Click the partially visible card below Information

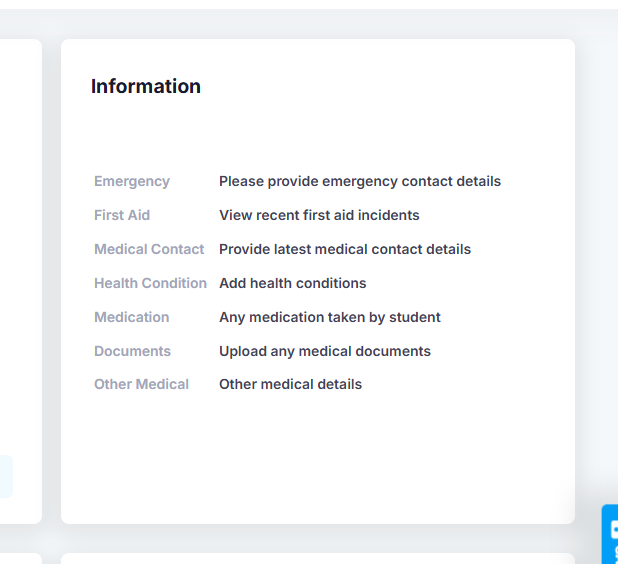pos(318,558)
